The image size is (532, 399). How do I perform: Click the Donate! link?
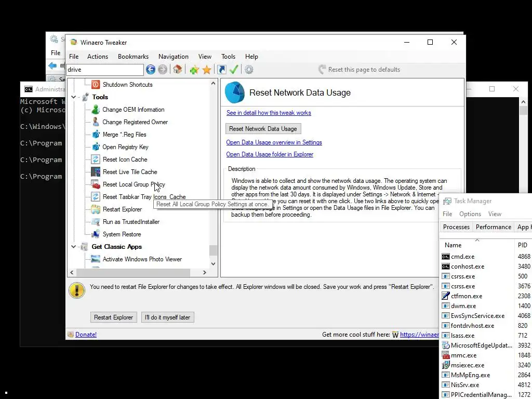(x=86, y=335)
